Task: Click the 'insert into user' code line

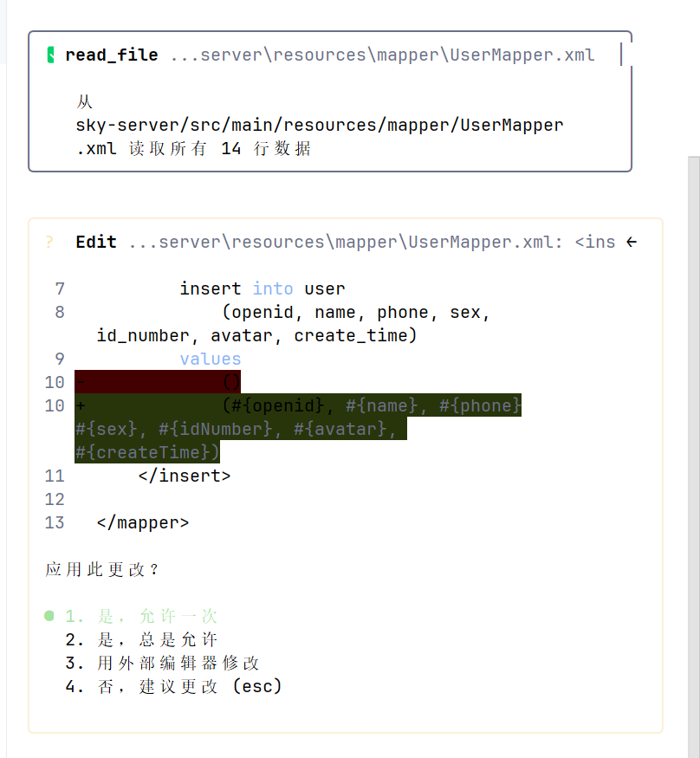Action: pyautogui.click(x=262, y=288)
